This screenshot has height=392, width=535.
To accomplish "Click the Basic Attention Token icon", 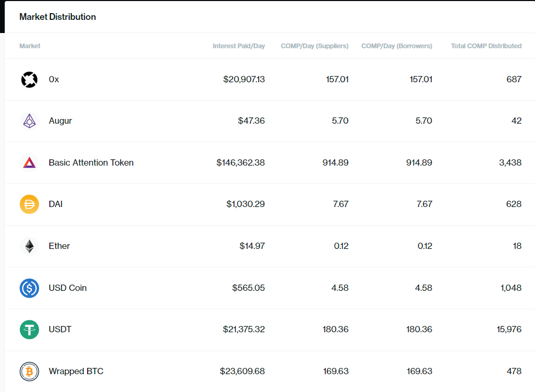I will [29, 162].
